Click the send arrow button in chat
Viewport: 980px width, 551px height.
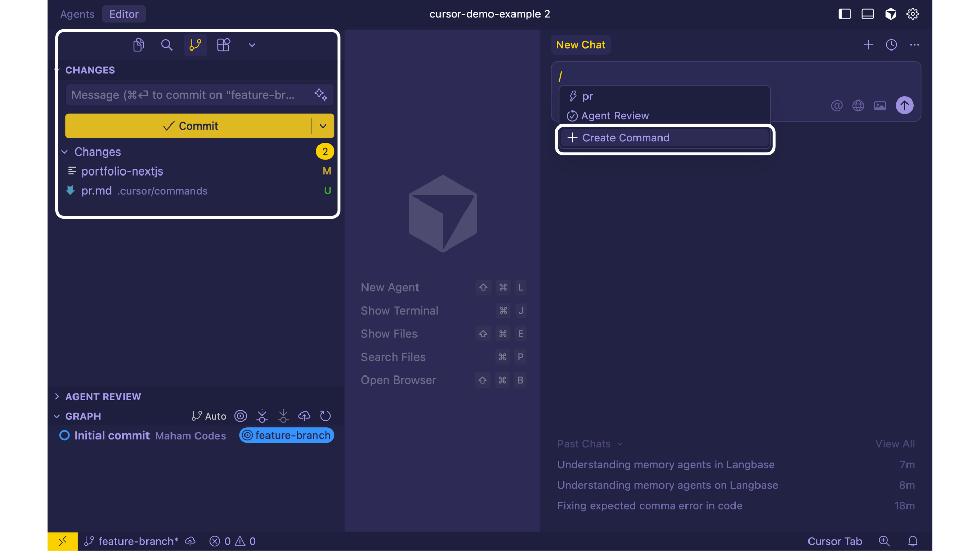(904, 106)
